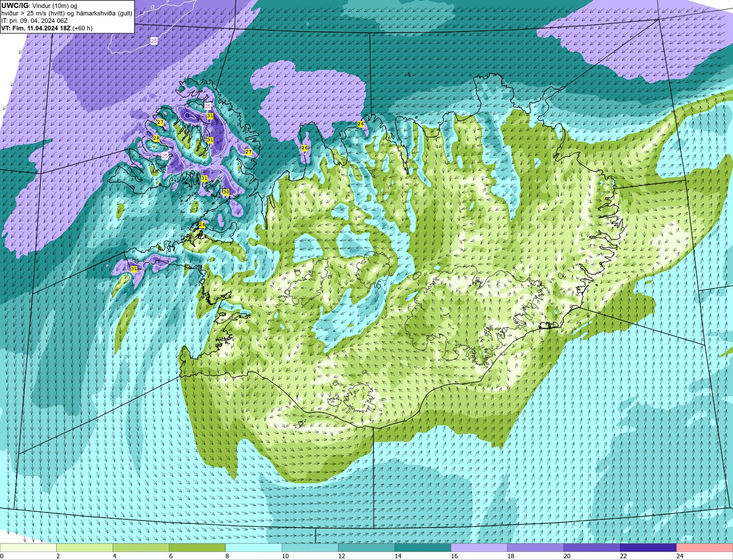Screen dimensions: 733x560
Task: Click the 0–2 m/s pale cream legend swatch
Action: (29, 548)
